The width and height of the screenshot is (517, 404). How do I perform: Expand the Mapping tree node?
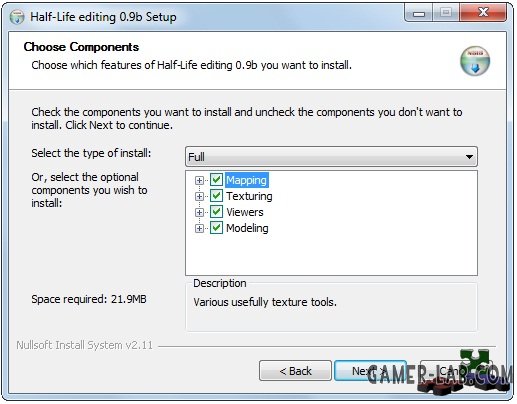[x=199, y=180]
